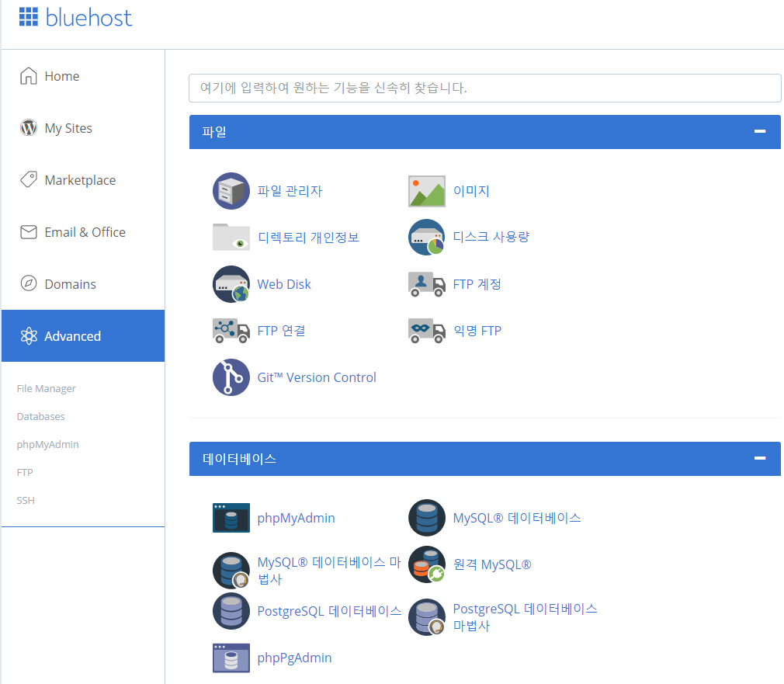Open File Manager sidebar sublink

tap(47, 388)
